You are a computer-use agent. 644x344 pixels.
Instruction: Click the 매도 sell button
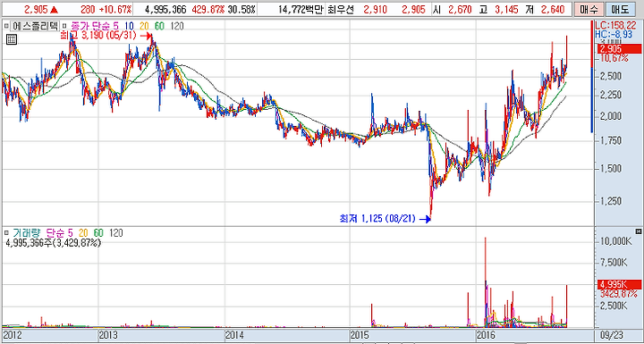point(619,9)
